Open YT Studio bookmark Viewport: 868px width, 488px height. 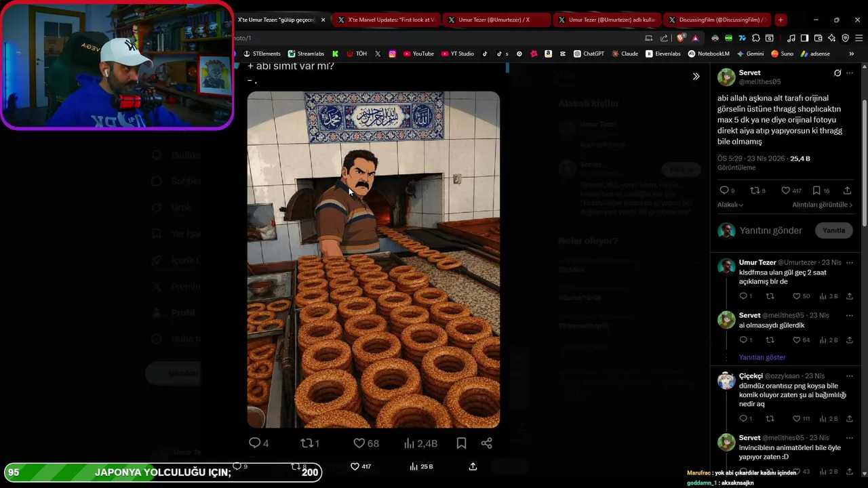[x=458, y=54]
